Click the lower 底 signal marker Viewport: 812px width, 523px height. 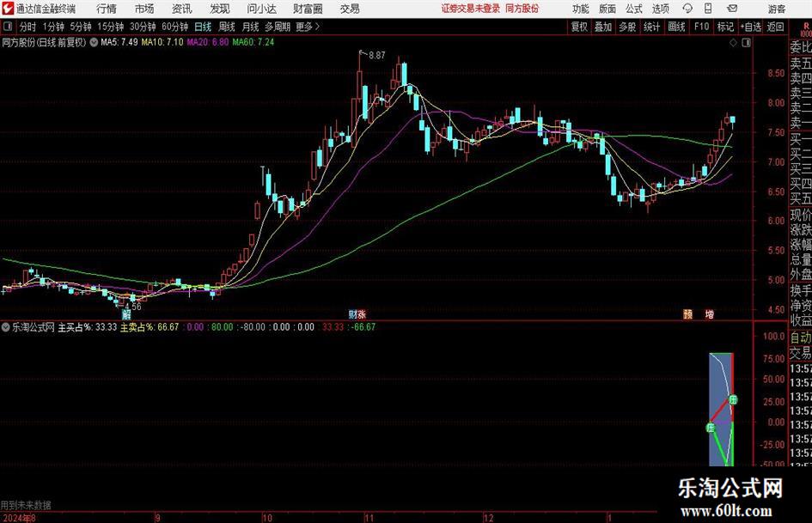tap(711, 428)
